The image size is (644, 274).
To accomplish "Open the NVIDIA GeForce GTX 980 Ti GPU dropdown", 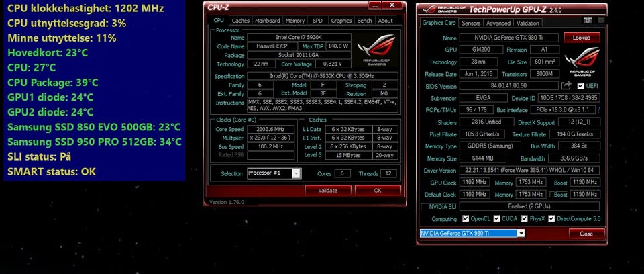I will 521,233.
